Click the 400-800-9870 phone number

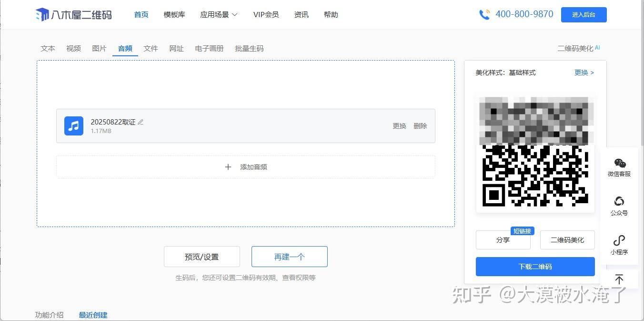pos(524,14)
